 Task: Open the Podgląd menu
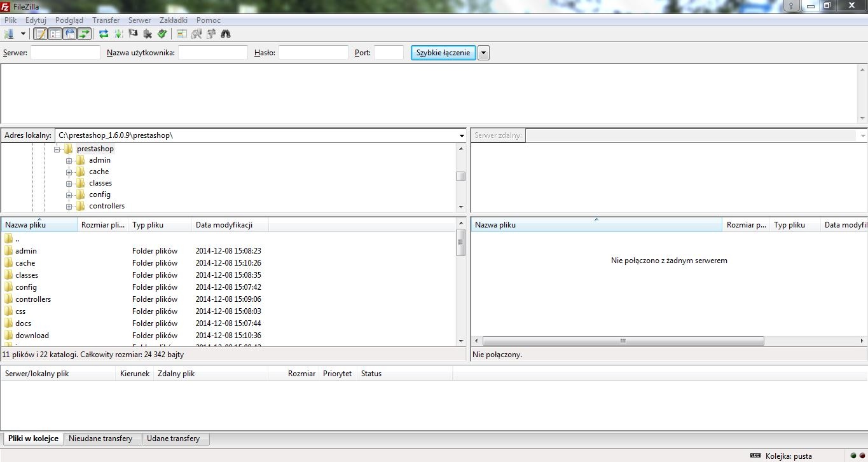(69, 20)
